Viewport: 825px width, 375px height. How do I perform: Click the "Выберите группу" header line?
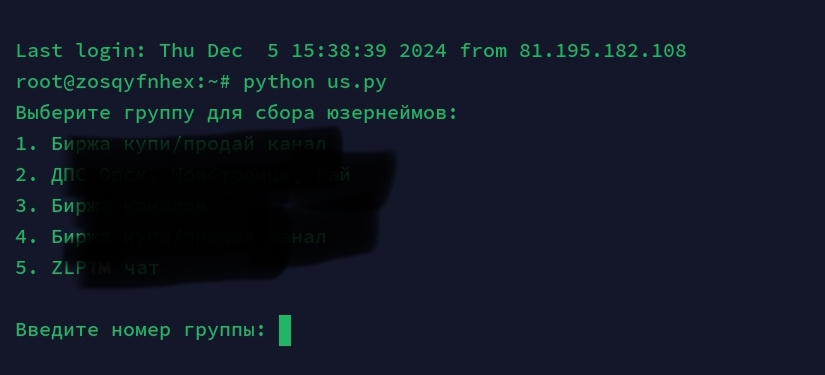pyautogui.click(x=237, y=113)
